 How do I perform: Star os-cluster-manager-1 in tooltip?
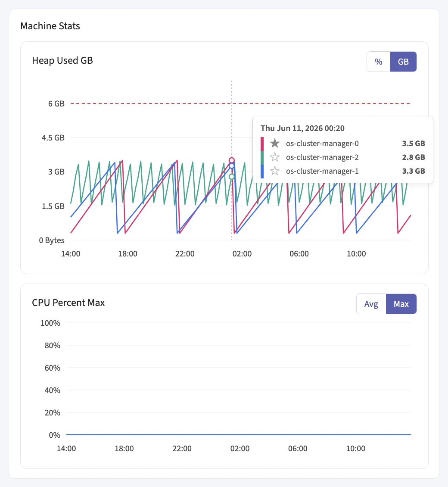pyautogui.click(x=275, y=171)
